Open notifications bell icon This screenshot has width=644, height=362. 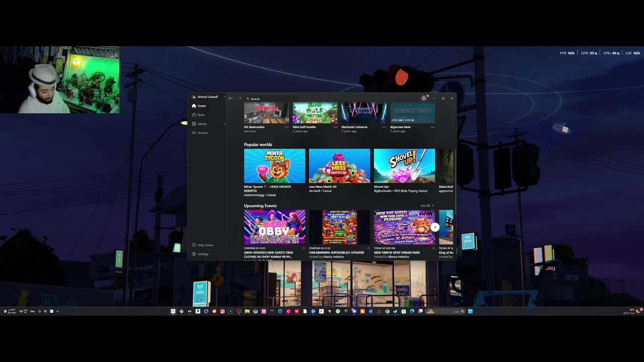pos(424,98)
